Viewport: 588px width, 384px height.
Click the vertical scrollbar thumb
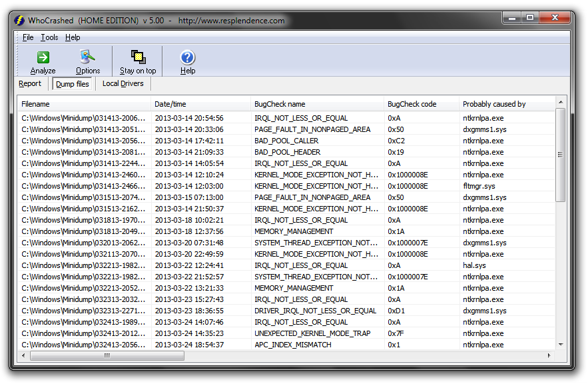(x=560, y=155)
